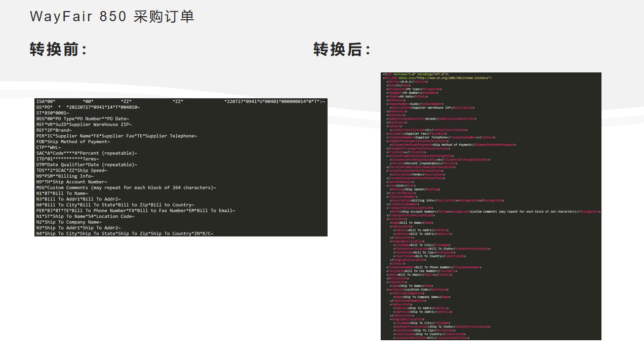This screenshot has height=361, width=644.
Task: Select the POTypeCode element line
Action: tap(413, 88)
